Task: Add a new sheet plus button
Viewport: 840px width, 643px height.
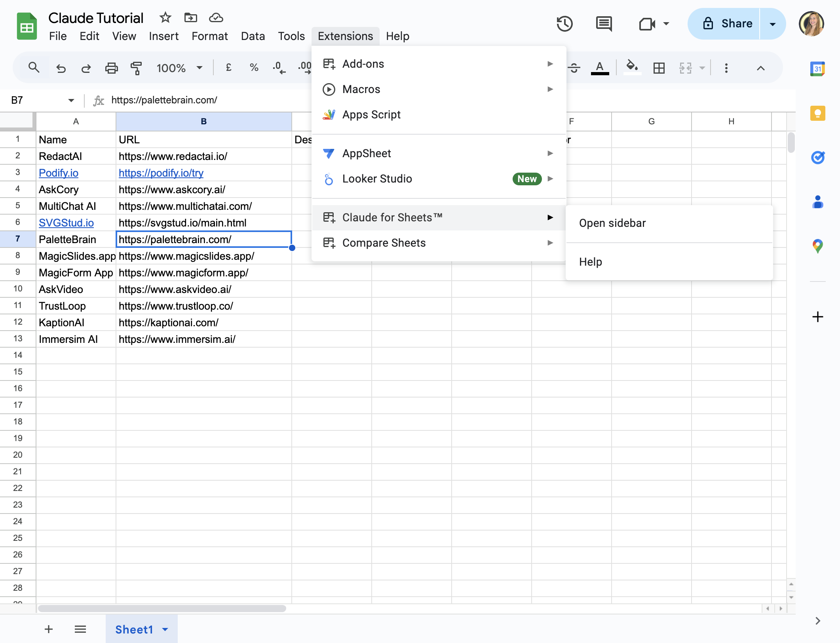Action: click(x=49, y=629)
